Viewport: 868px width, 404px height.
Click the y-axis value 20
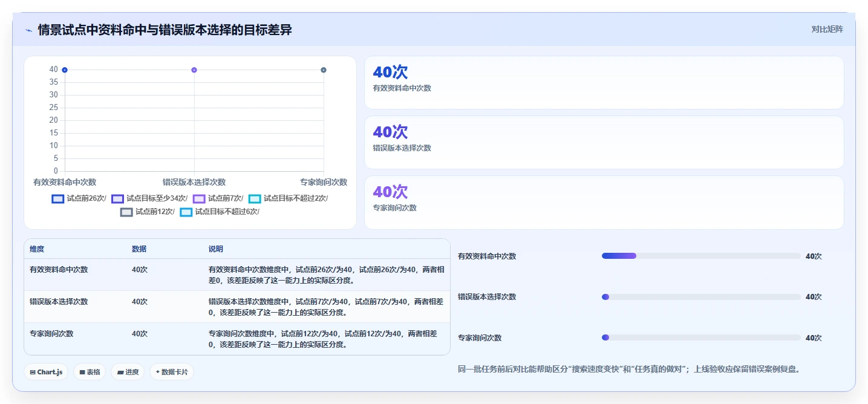(x=54, y=120)
